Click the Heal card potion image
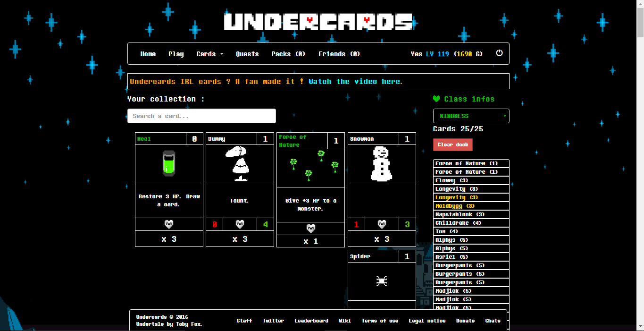 [x=169, y=163]
